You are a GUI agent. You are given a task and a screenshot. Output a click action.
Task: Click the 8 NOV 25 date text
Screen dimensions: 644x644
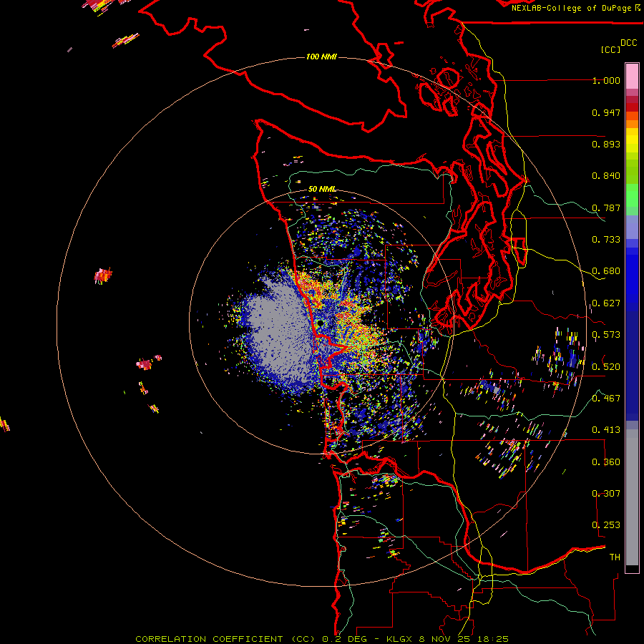click(x=445, y=639)
